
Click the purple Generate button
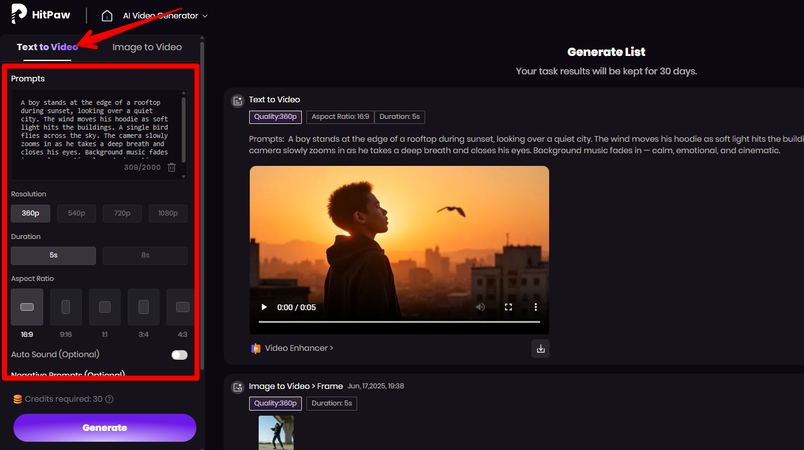point(104,427)
